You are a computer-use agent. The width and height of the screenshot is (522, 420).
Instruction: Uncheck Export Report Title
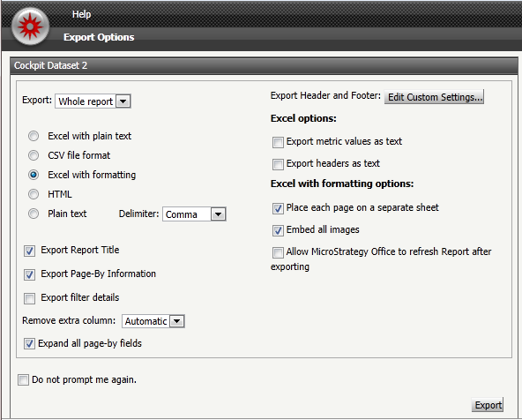[x=29, y=251]
